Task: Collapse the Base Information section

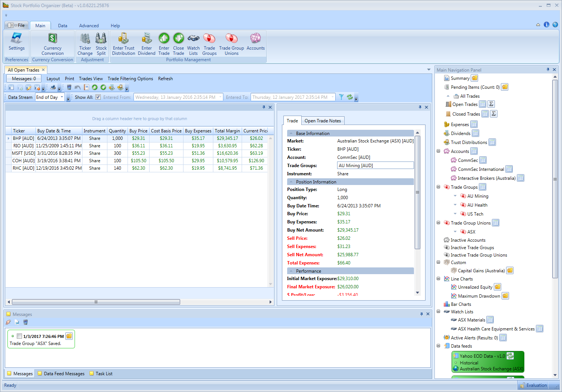Action: tap(291, 133)
